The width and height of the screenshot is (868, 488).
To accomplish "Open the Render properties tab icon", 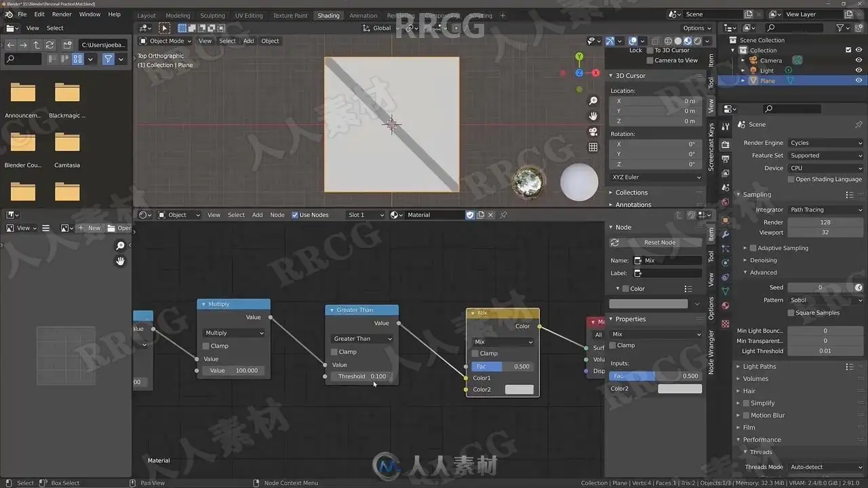I will 726,144.
